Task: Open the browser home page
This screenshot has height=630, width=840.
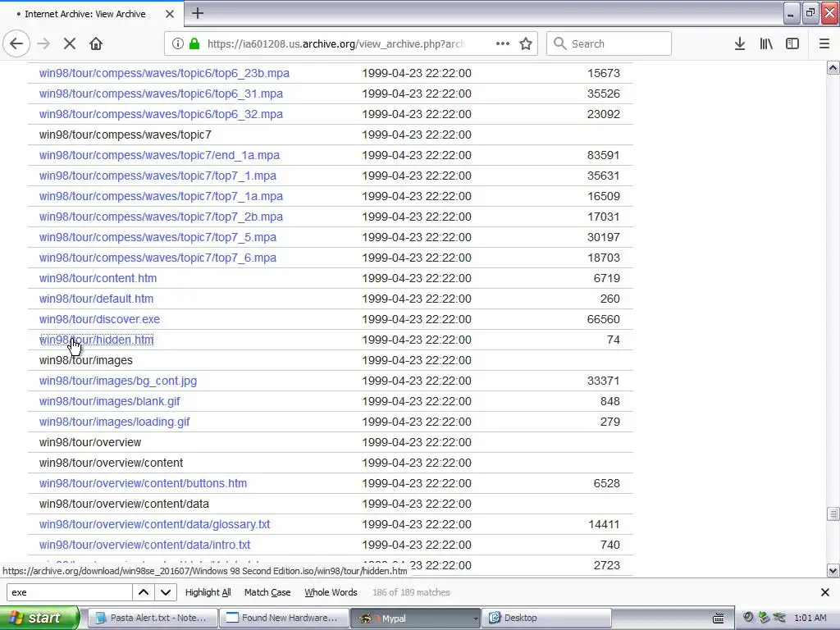Action: [x=96, y=44]
